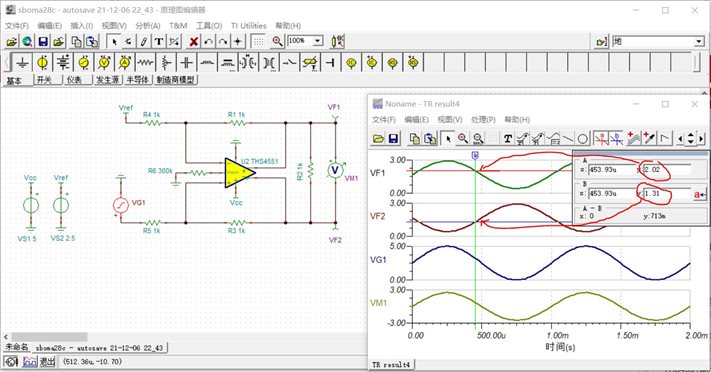This screenshot has width=711, height=372.
Task: Click the red X delete icon
Action: (194, 42)
